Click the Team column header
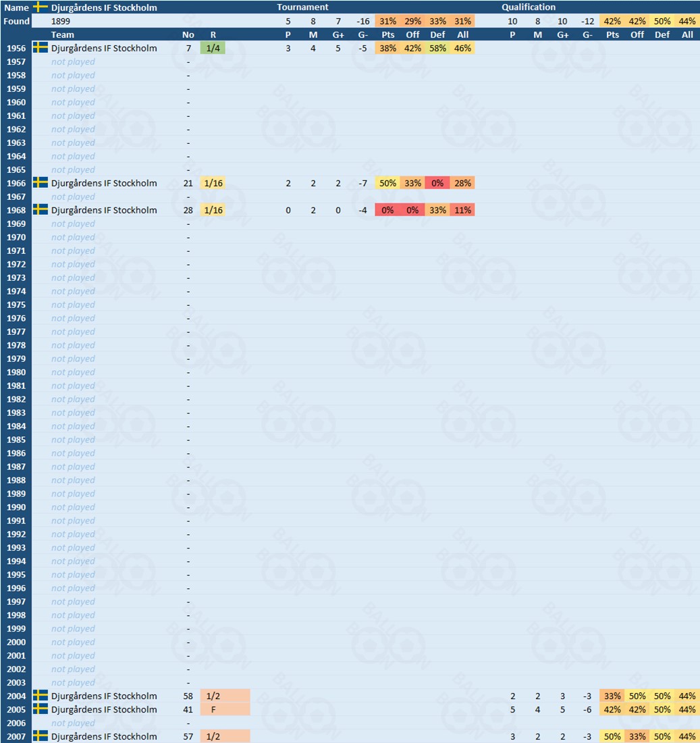 (x=63, y=34)
